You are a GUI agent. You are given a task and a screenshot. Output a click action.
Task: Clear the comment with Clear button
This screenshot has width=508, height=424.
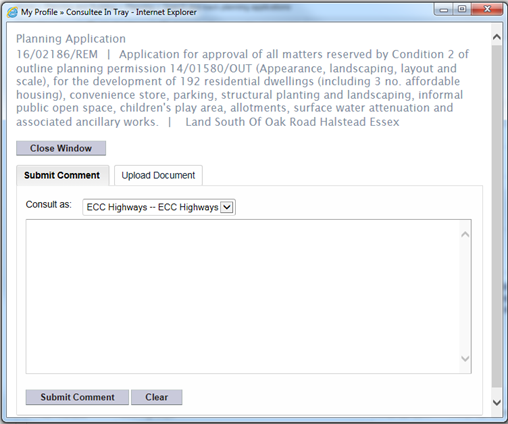(x=157, y=397)
